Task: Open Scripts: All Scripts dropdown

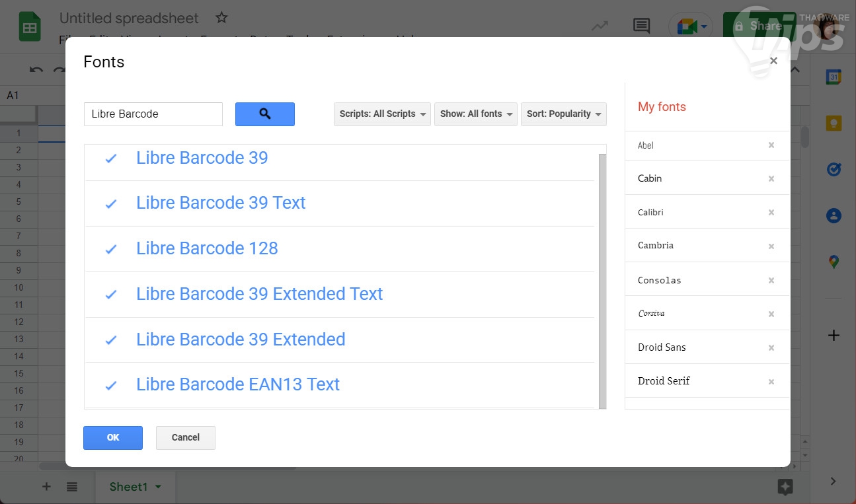Action: click(382, 114)
